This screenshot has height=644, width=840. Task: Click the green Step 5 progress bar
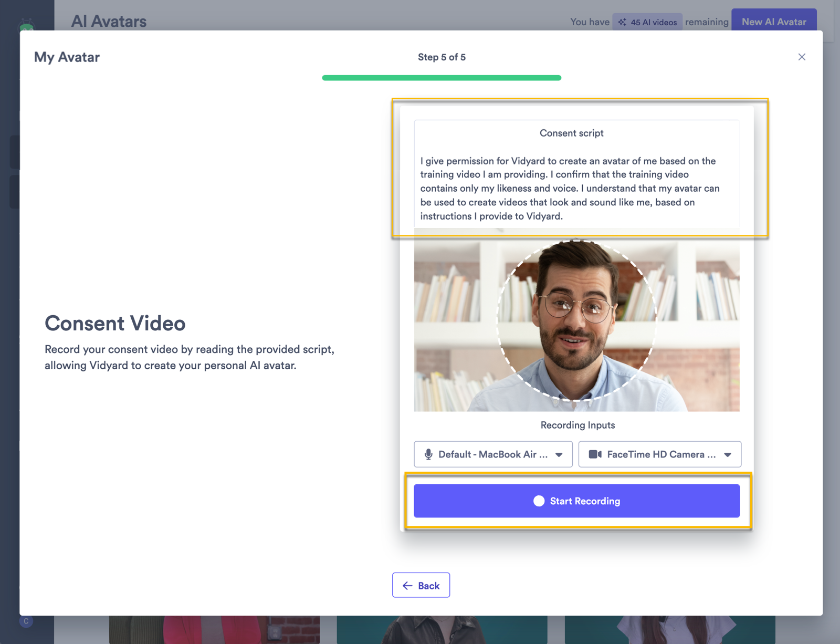(442, 77)
